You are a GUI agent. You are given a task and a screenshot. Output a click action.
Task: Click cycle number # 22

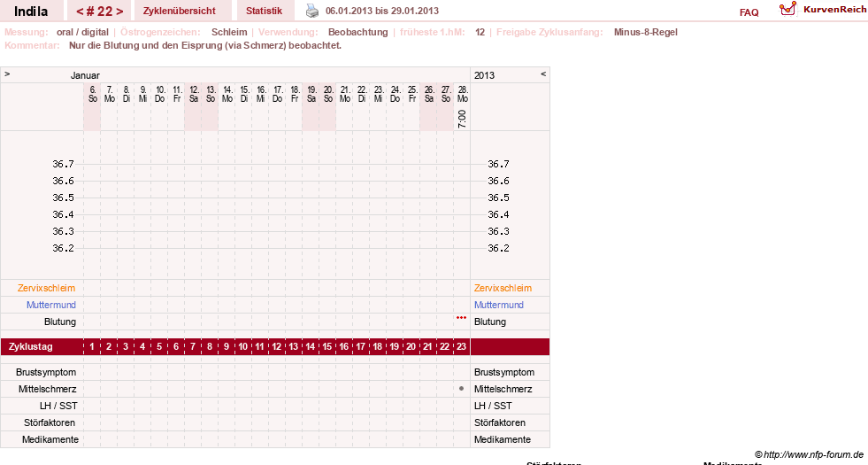coord(100,12)
